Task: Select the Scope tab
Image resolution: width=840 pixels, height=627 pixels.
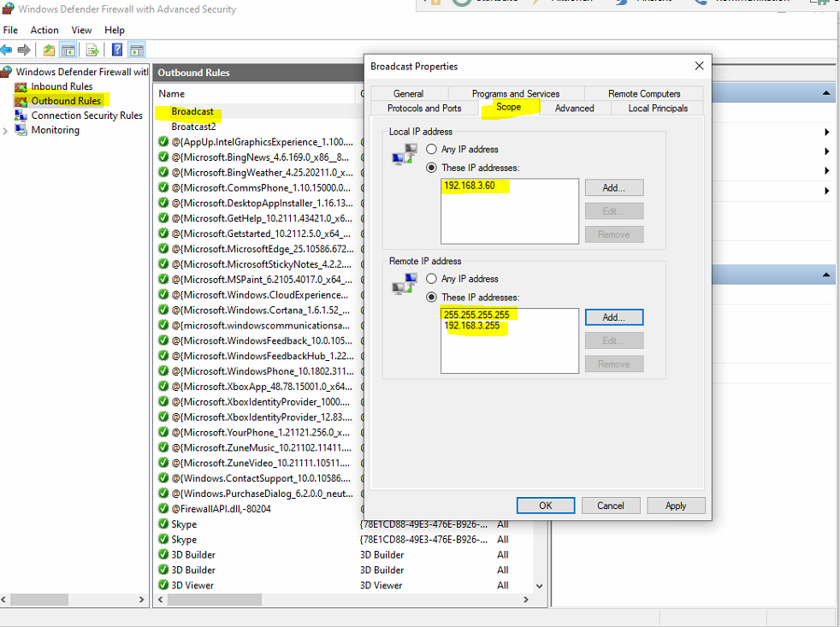Action: [x=509, y=107]
